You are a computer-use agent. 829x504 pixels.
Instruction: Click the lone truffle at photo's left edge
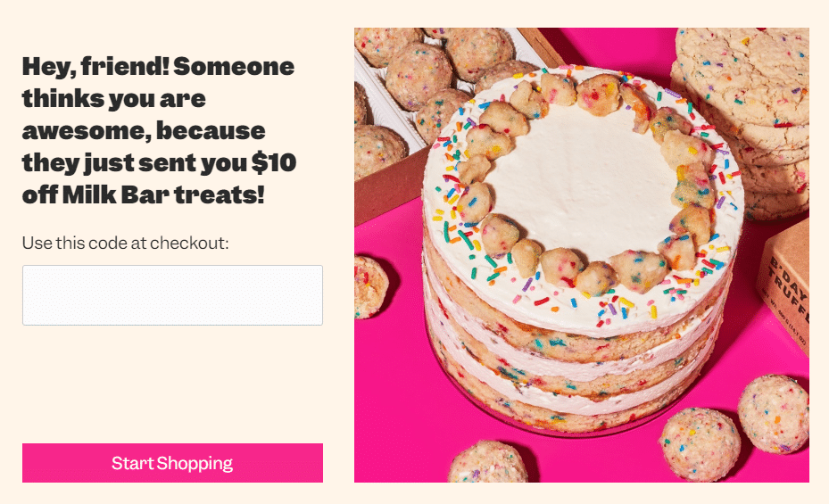pyautogui.click(x=370, y=287)
